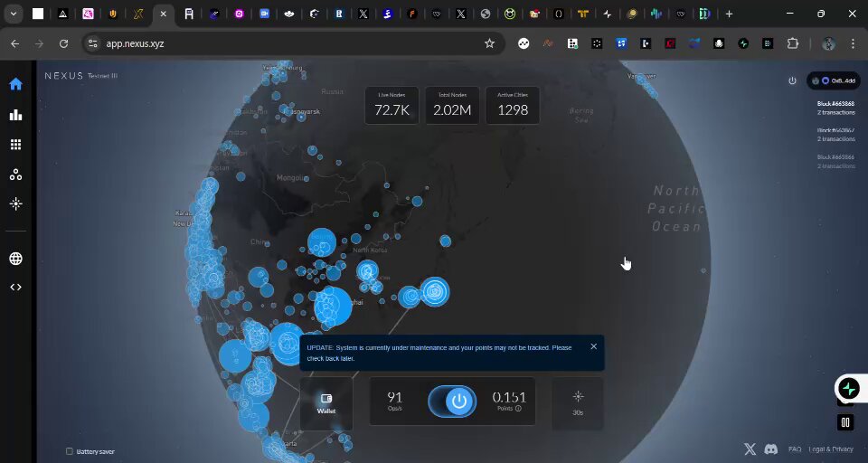Click the three-circles nodes sidebar icon

[15, 175]
